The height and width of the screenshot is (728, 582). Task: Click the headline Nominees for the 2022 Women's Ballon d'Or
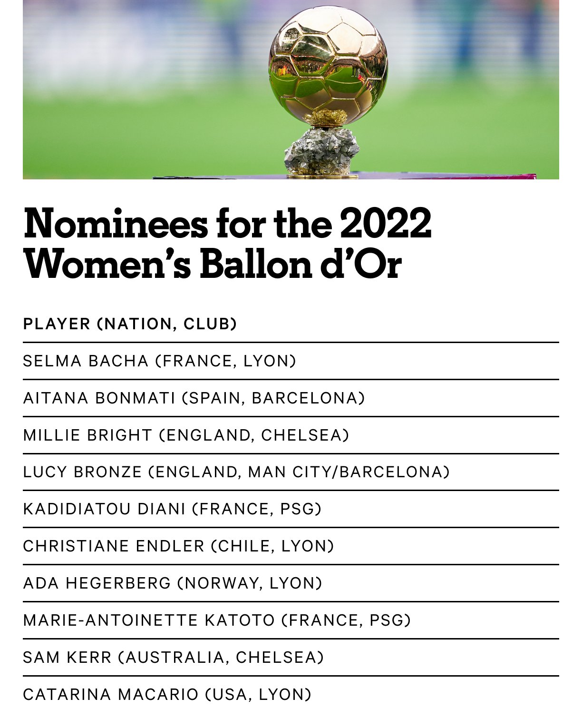pyautogui.click(x=227, y=243)
